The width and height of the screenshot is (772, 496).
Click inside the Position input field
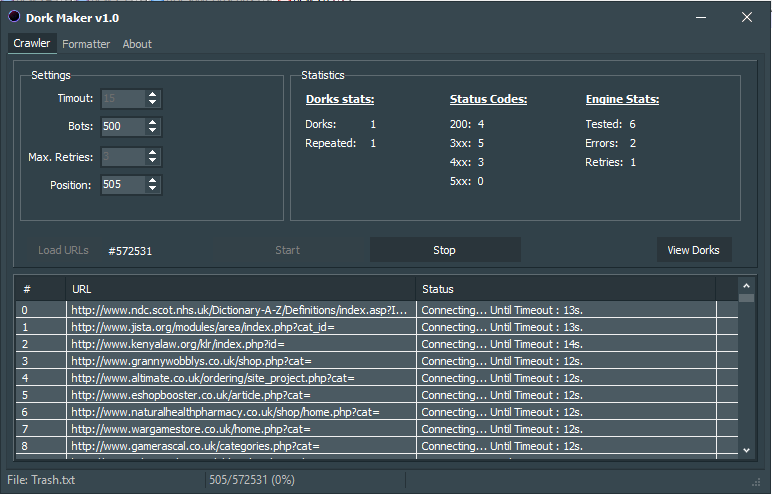[122, 185]
